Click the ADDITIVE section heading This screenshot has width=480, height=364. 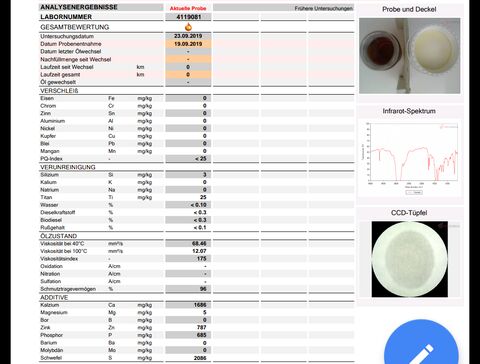pos(54,297)
